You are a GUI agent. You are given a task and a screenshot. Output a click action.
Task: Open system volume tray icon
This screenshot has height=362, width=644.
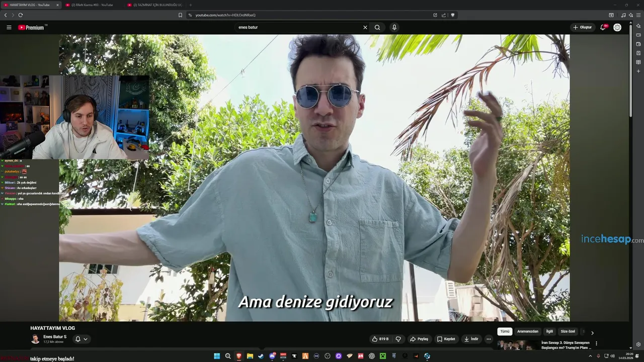(x=613, y=356)
